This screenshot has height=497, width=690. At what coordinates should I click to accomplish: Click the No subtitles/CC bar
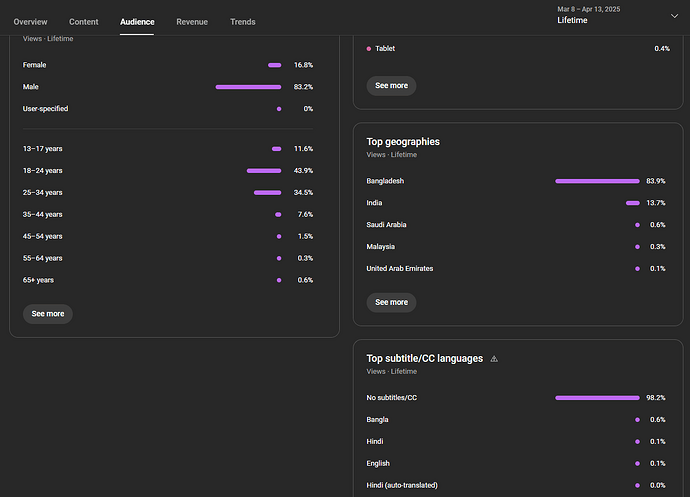[x=597, y=398]
